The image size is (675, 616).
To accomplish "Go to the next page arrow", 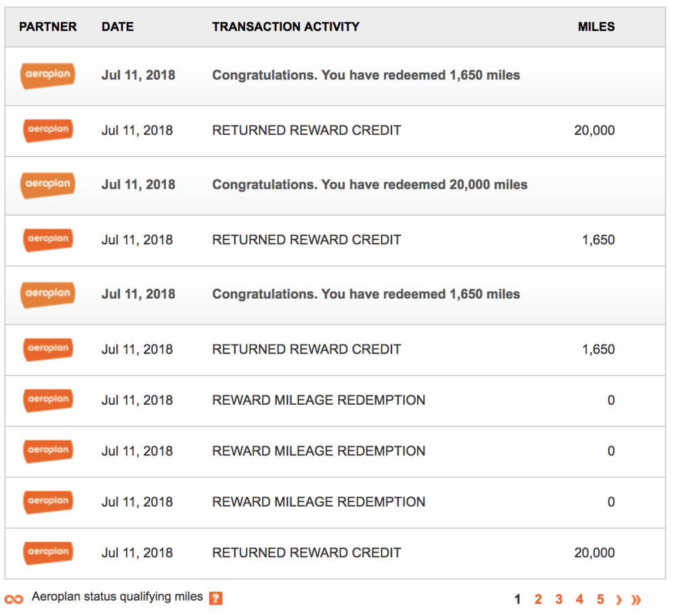I will coord(619,599).
